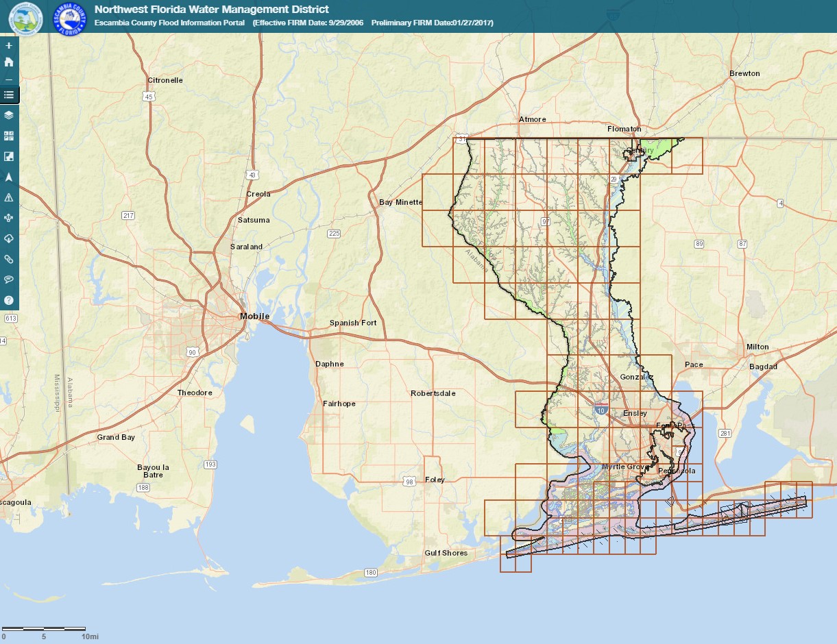Open Help via the question mark icon
This screenshot has width=837, height=644.
[x=9, y=299]
